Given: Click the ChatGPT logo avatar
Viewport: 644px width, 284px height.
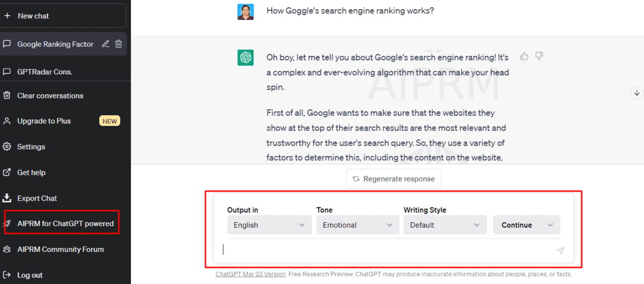Looking at the screenshot, I should pyautogui.click(x=246, y=57).
